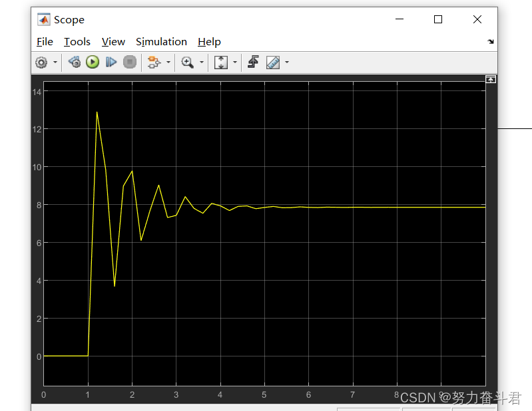Open the Simulation menu
Screen dimensions: 532x411
coord(161,42)
